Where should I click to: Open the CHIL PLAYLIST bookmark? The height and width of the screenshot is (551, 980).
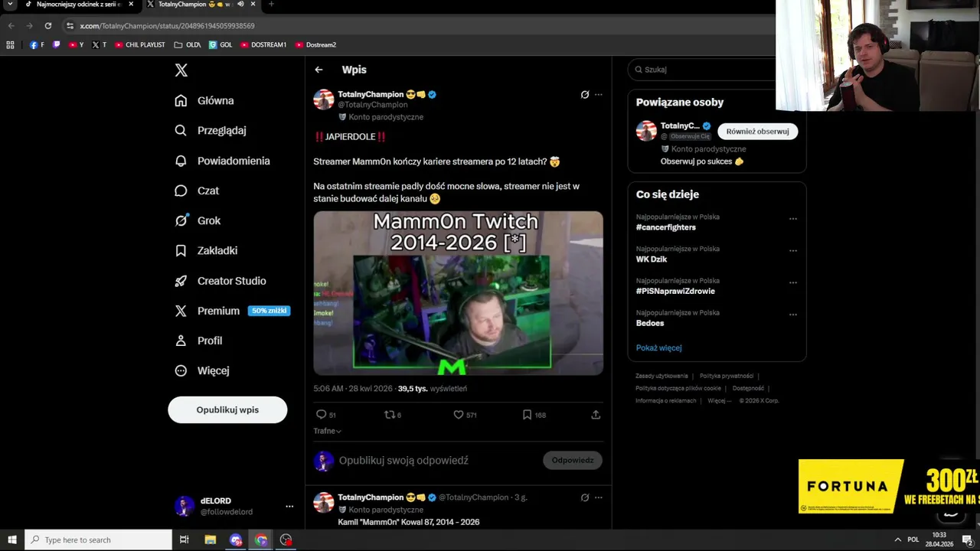pyautogui.click(x=140, y=45)
